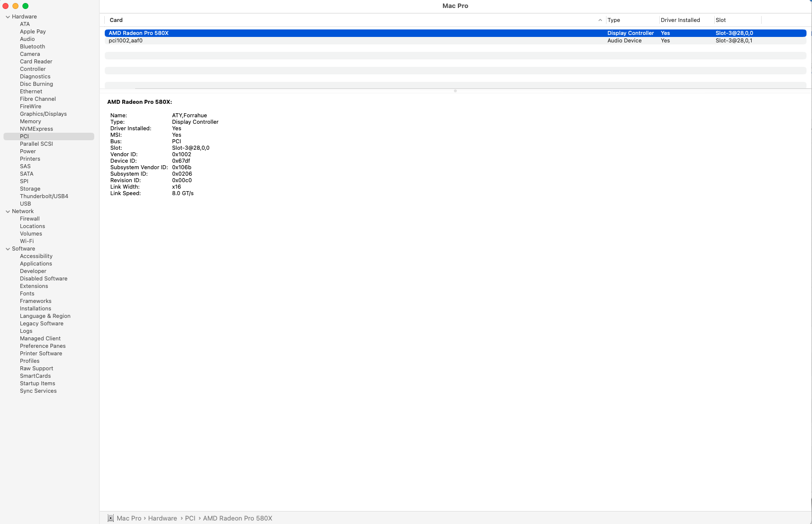This screenshot has width=812, height=524.
Task: Click Hardware in the bottom path bar
Action: coord(163,519)
